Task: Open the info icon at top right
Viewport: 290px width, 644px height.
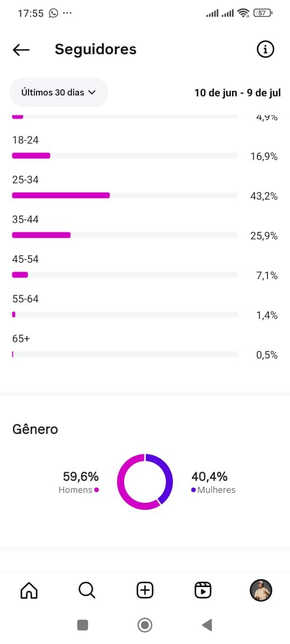Action: pyautogui.click(x=265, y=49)
